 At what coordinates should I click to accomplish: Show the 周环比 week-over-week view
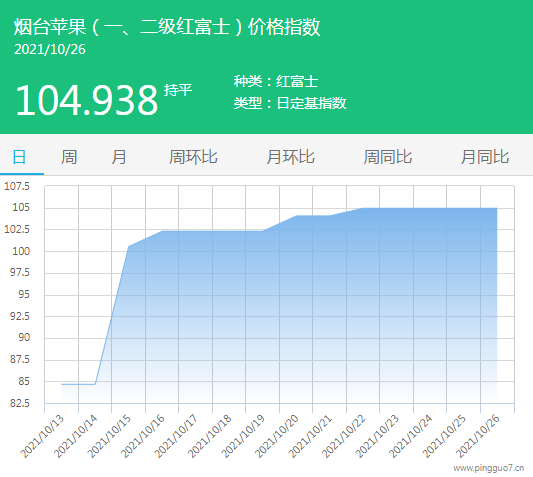click(x=193, y=157)
